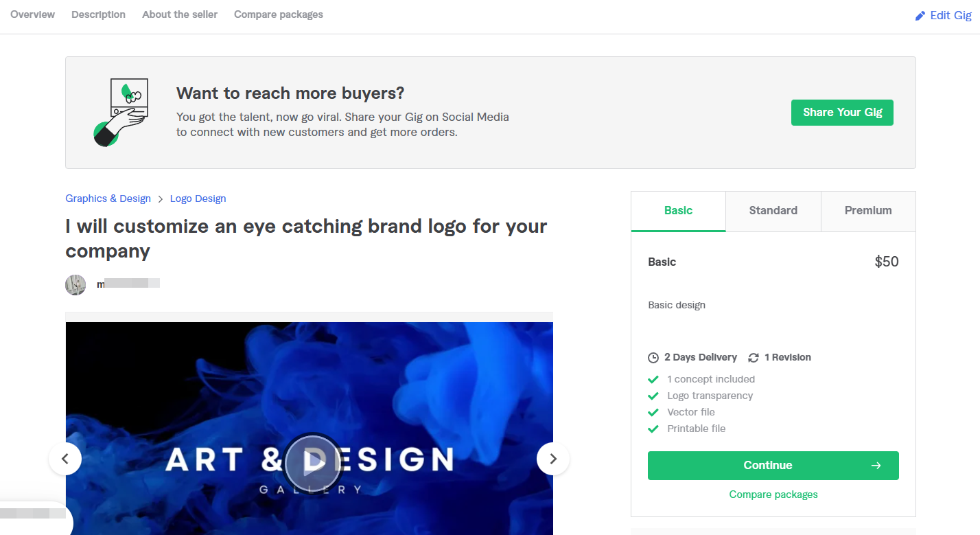Click the '2 Days Delivery' text
The height and width of the screenshot is (535, 980).
point(701,358)
